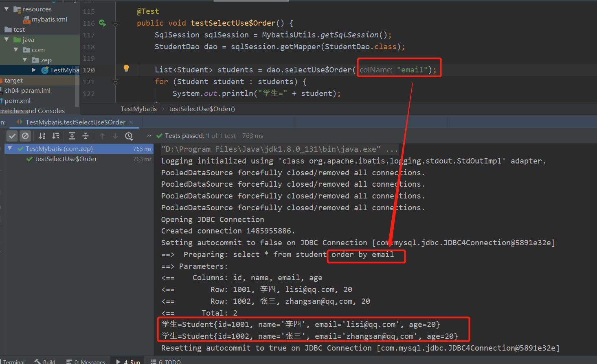Viewport: 597px width, 364px height.
Task: Select the TestMybatis.testSelectUse$Order run tab
Action: (75, 122)
